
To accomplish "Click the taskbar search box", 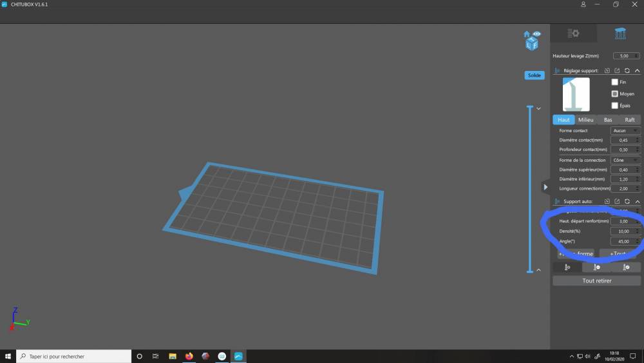I will pos(74,357).
